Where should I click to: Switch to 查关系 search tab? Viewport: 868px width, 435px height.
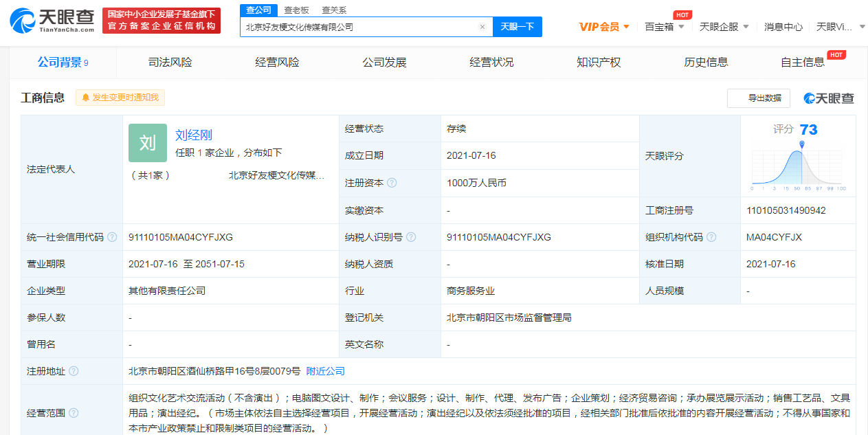click(x=334, y=10)
